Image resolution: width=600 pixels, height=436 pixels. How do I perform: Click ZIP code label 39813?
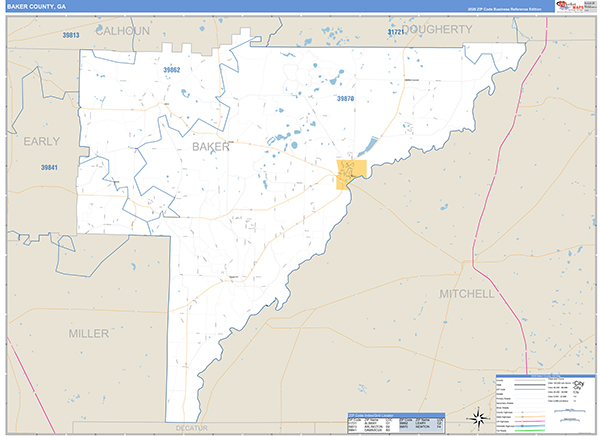point(71,35)
